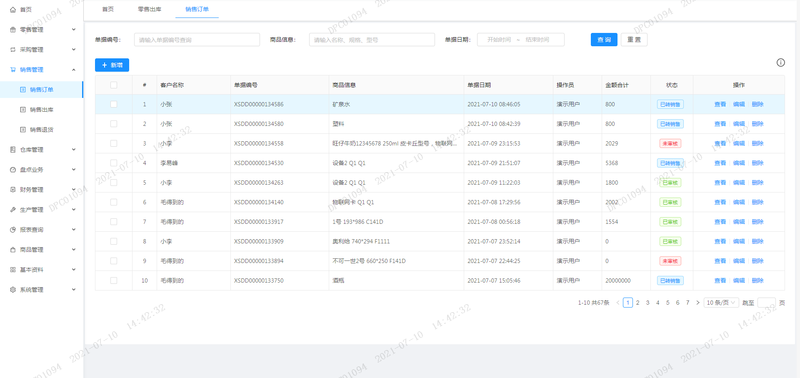Click the jump-to-page number input
This screenshot has width=800, height=378.
[766, 303]
